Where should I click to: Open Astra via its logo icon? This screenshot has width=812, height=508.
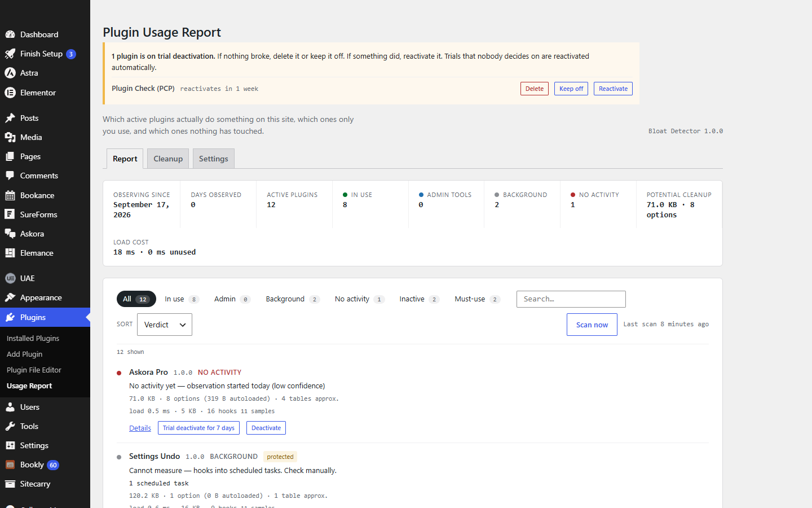tap(10, 73)
